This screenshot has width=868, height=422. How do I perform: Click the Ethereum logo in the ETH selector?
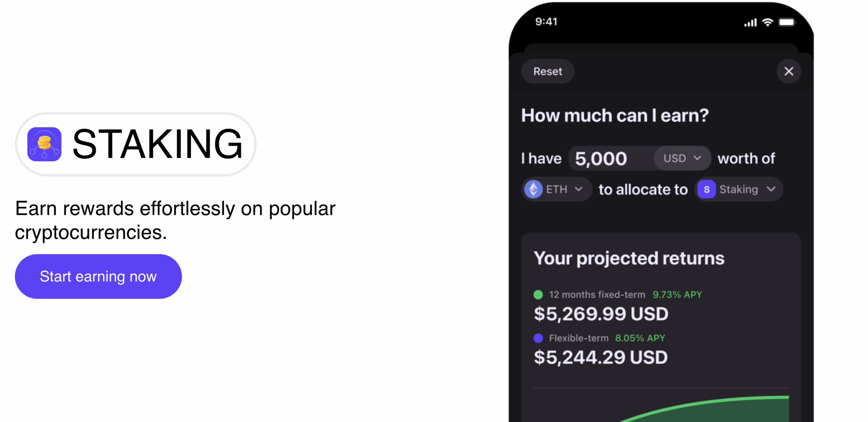coord(533,189)
